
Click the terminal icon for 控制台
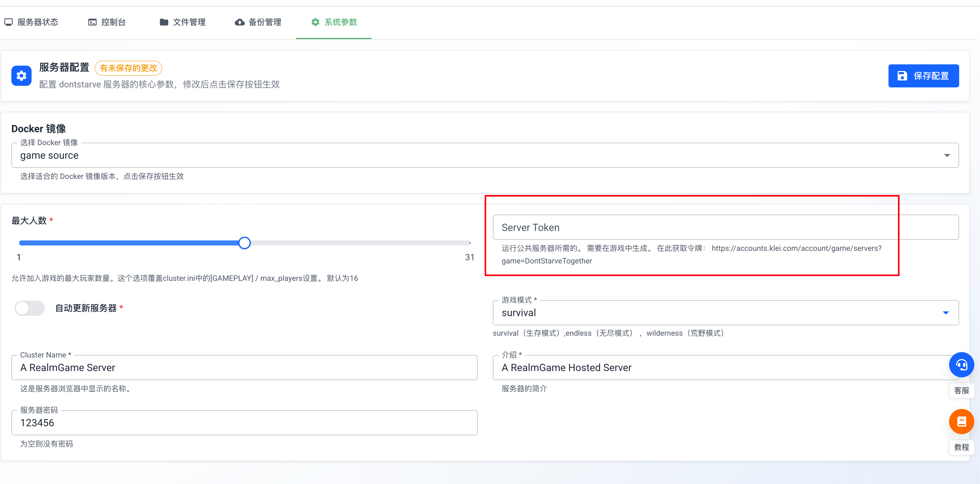92,22
